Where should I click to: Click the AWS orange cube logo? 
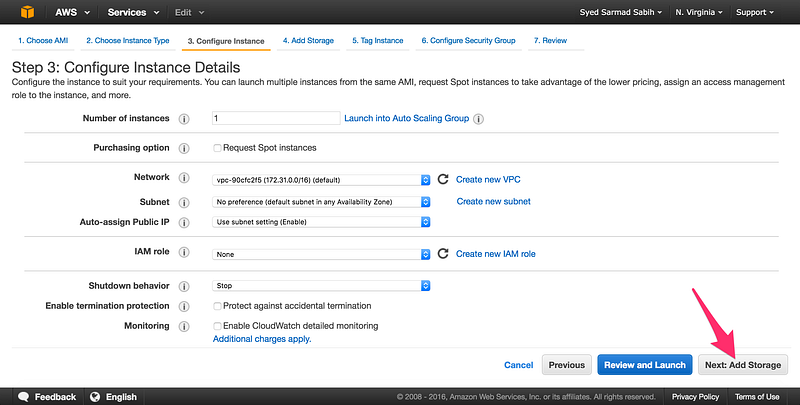(28, 12)
